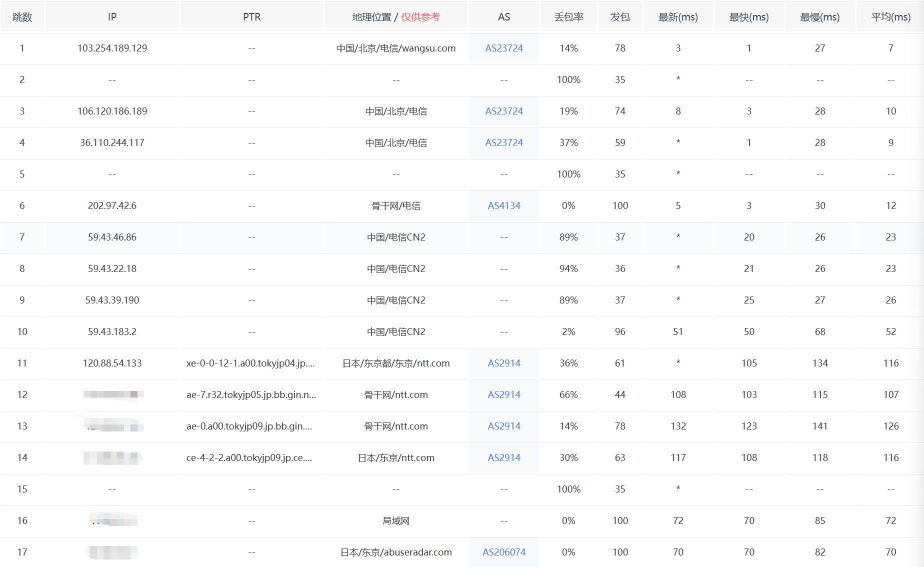This screenshot has width=924, height=567.
Task: Select the PTR column header
Action: (251, 17)
